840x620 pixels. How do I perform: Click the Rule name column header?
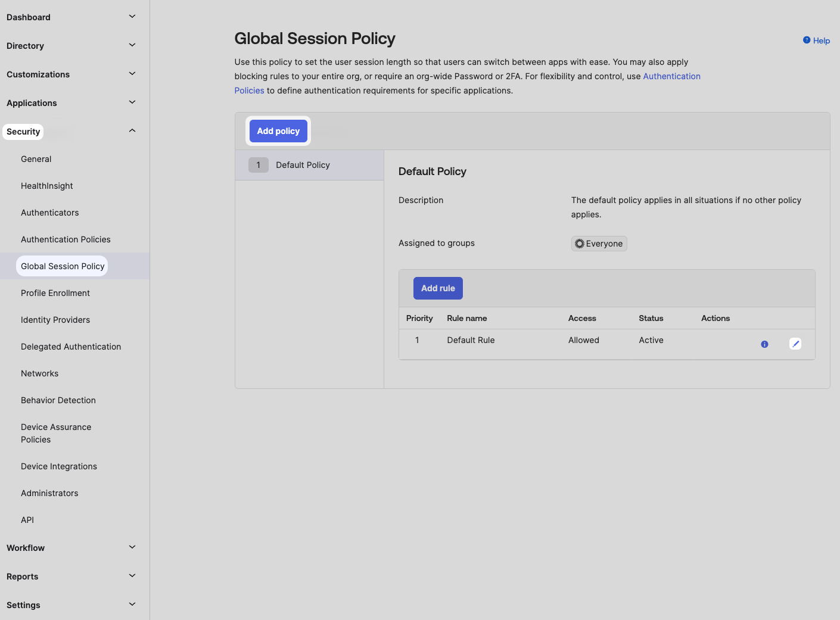coord(467,318)
